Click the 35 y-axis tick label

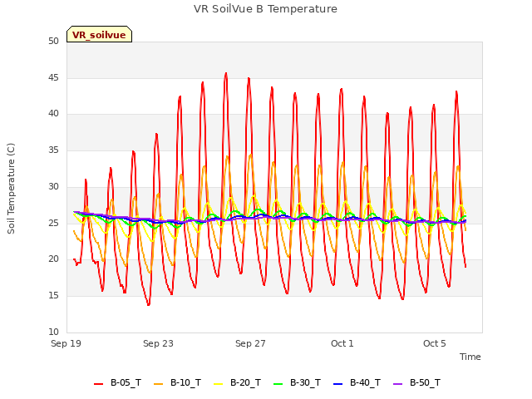(x=53, y=150)
